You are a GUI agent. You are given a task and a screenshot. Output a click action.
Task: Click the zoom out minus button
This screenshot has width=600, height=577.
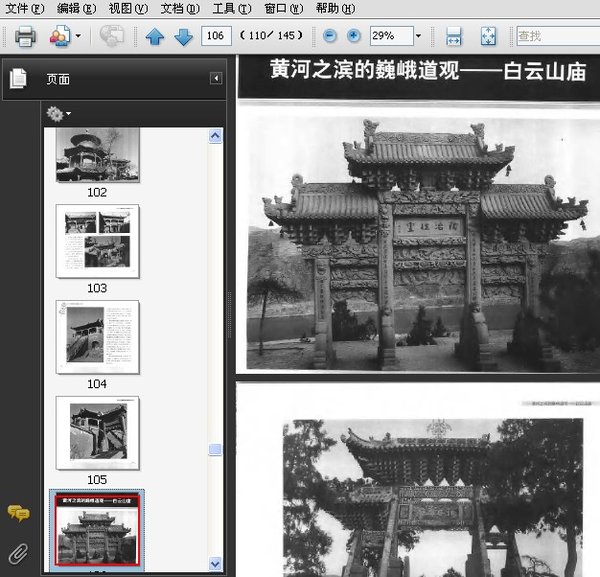330,36
